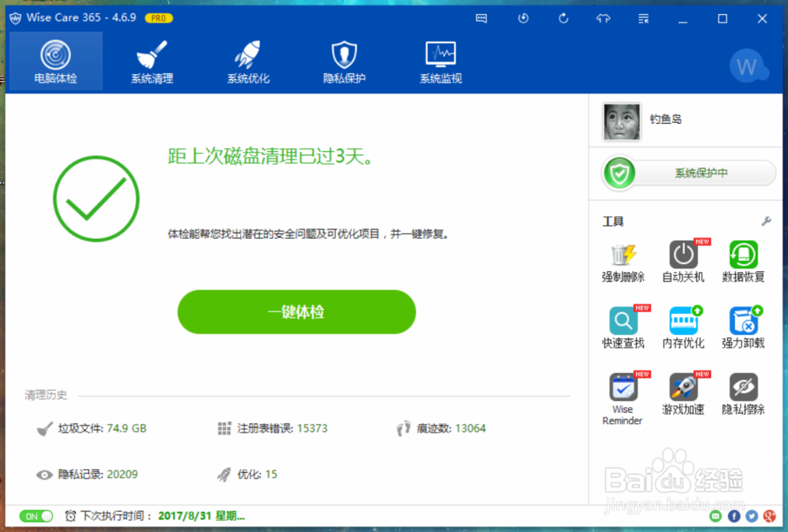
Task: Click the feedback message icon in title bar
Action: 481,19
